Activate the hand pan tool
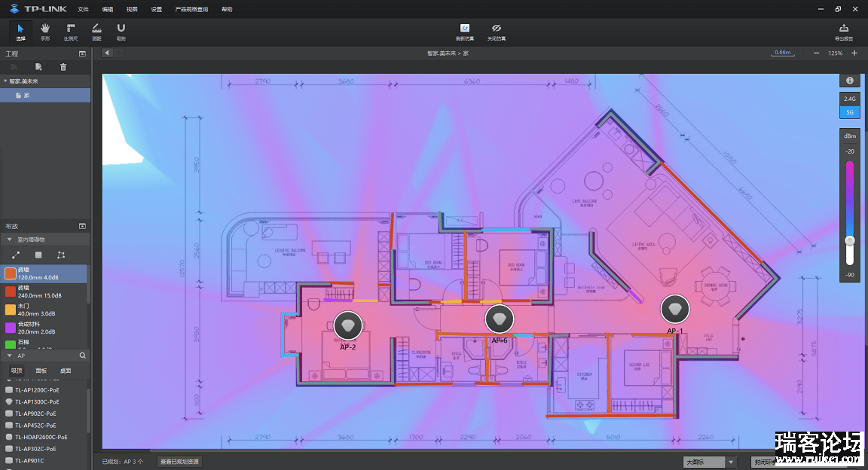Viewport: 868px width, 470px height. pyautogui.click(x=45, y=32)
